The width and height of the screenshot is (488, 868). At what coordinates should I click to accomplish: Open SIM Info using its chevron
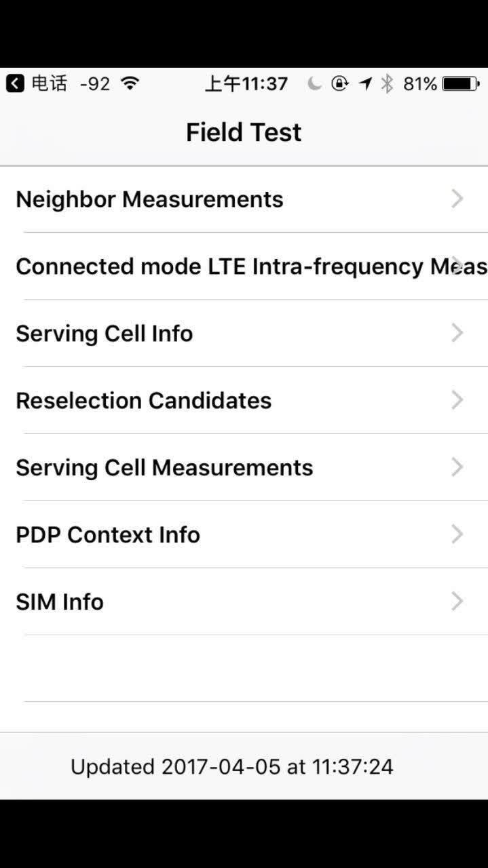click(457, 601)
